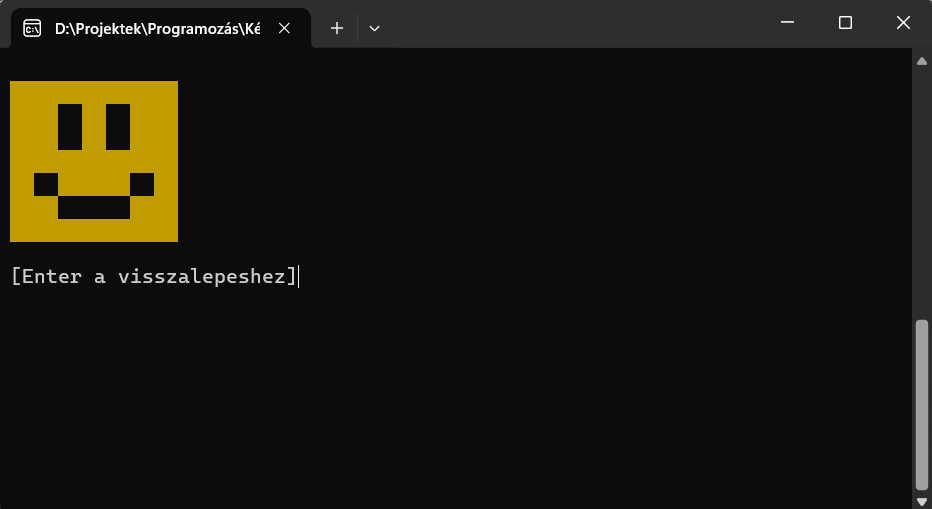Click the scrollbar down arrow
This screenshot has width=932, height=509.
click(922, 502)
